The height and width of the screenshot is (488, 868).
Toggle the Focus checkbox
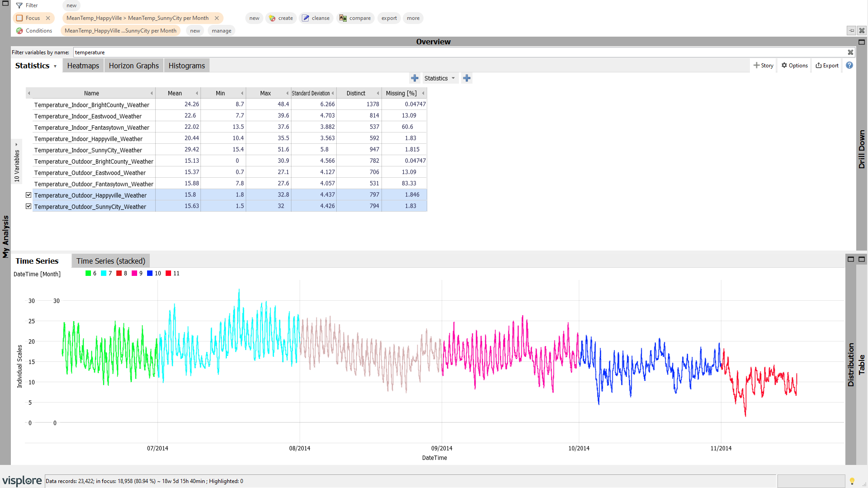tap(19, 18)
